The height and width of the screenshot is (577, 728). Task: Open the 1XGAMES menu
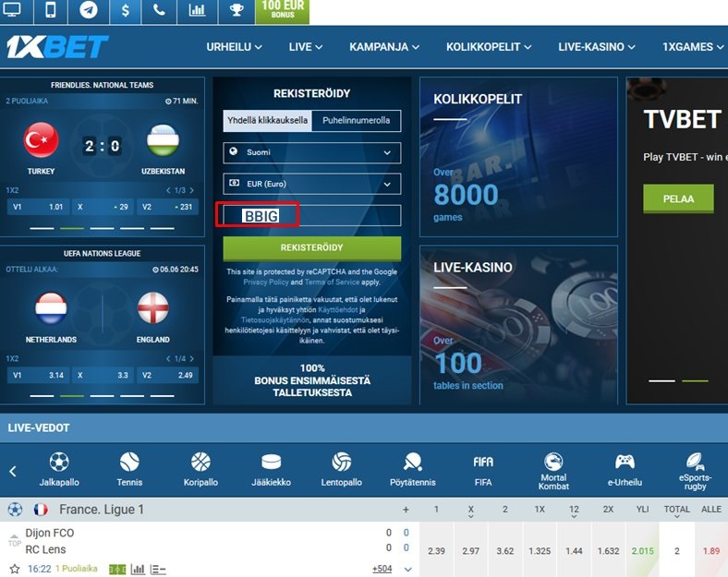(693, 47)
